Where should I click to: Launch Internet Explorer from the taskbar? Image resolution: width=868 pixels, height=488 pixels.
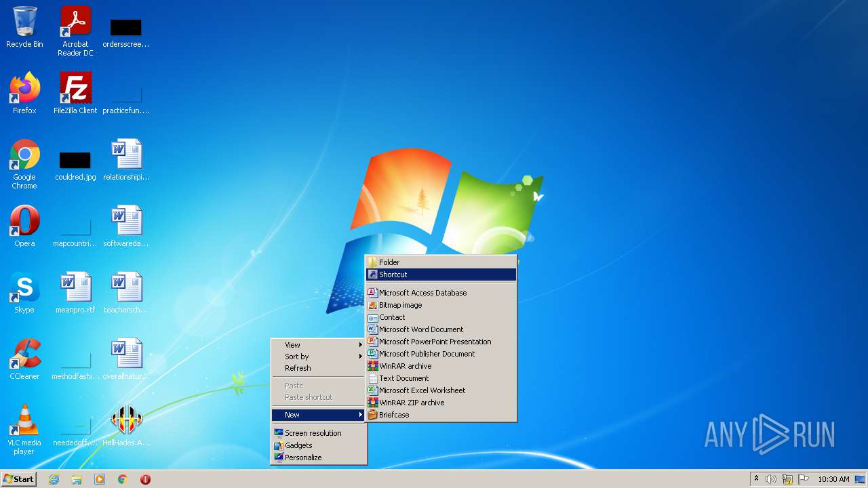click(54, 479)
